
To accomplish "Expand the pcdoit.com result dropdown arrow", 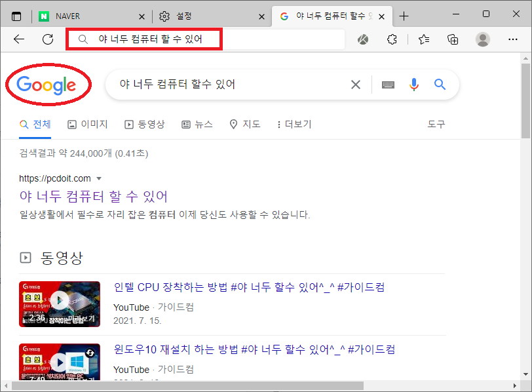I will coord(99,178).
